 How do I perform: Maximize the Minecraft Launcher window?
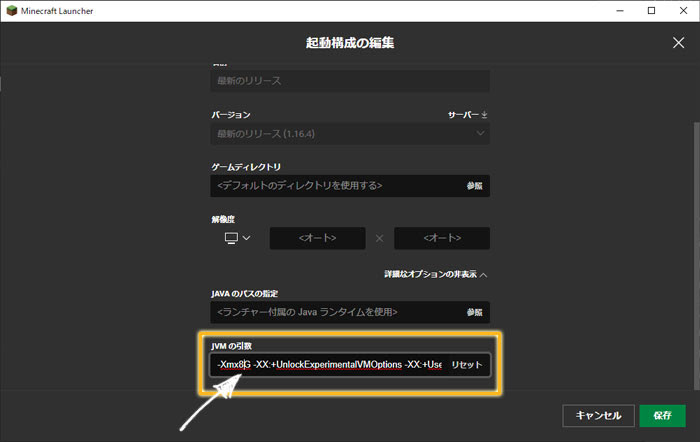click(x=651, y=11)
